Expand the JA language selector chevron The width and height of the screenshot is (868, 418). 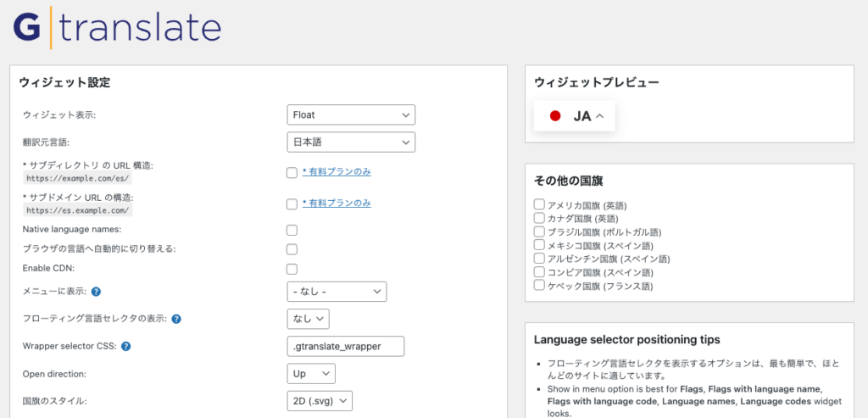click(600, 116)
